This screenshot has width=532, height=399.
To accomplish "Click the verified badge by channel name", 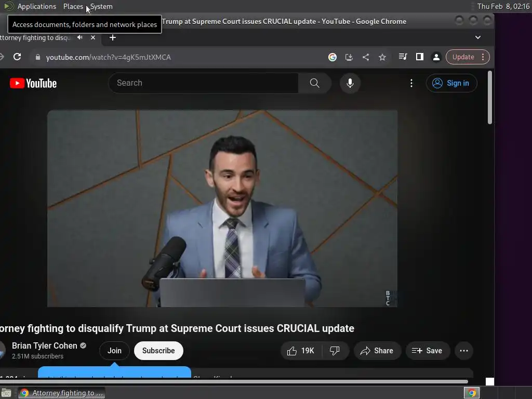I will 83,345.
